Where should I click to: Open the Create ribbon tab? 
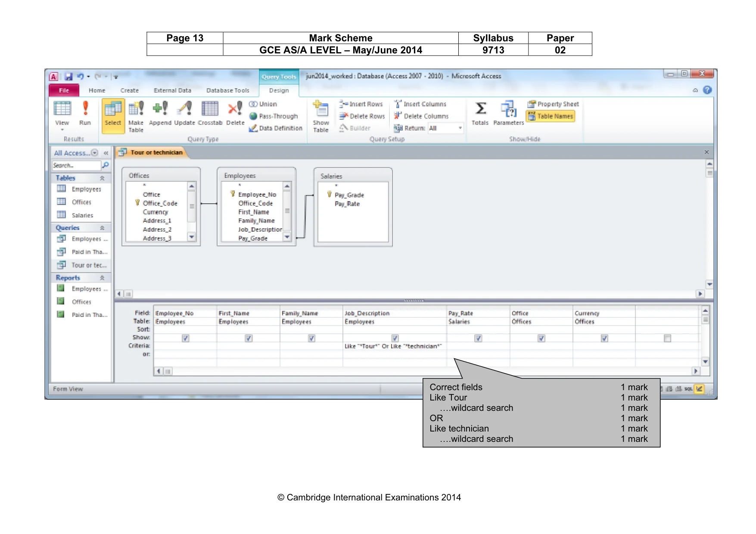(x=130, y=90)
